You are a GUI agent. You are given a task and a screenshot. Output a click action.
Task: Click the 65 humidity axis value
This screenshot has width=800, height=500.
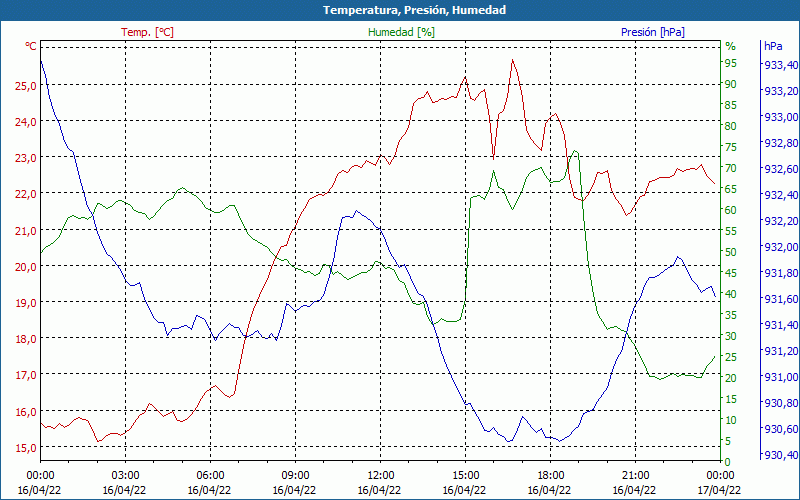[731, 189]
